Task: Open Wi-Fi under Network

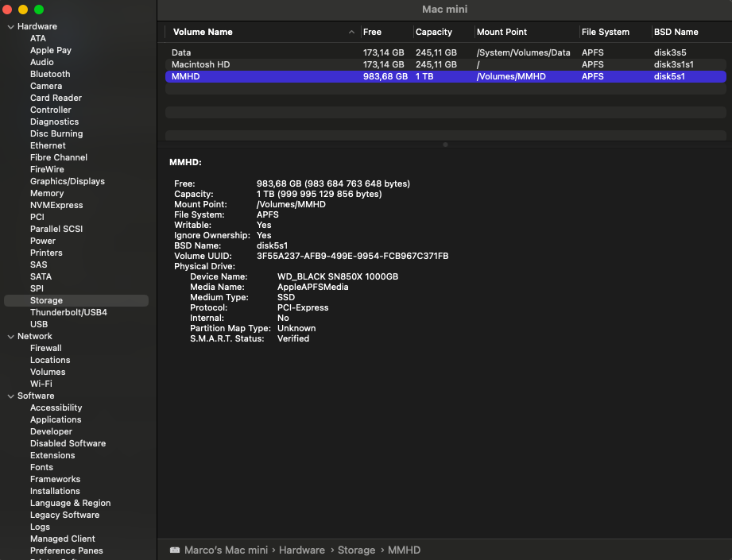Action: click(x=41, y=384)
